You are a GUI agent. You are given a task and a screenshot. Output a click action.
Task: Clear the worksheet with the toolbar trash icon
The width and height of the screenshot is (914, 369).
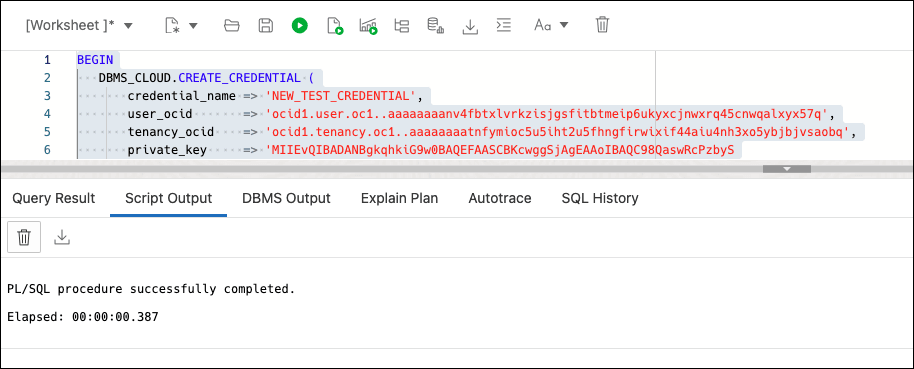coord(602,24)
